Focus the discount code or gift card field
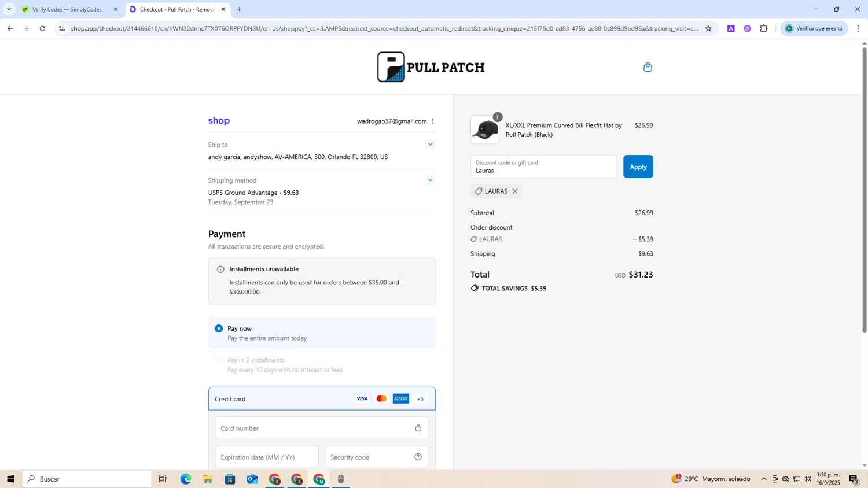The image size is (868, 488). tap(543, 167)
